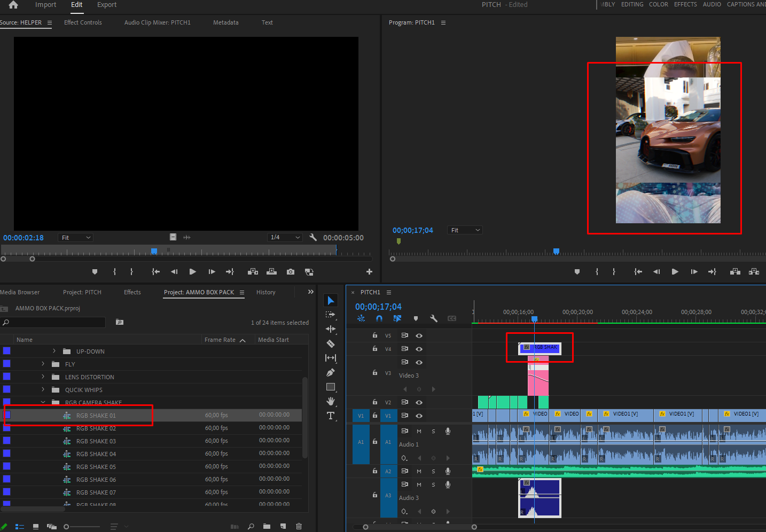Switch to Metadata tab
This screenshot has height=532, width=766.
coord(226,22)
